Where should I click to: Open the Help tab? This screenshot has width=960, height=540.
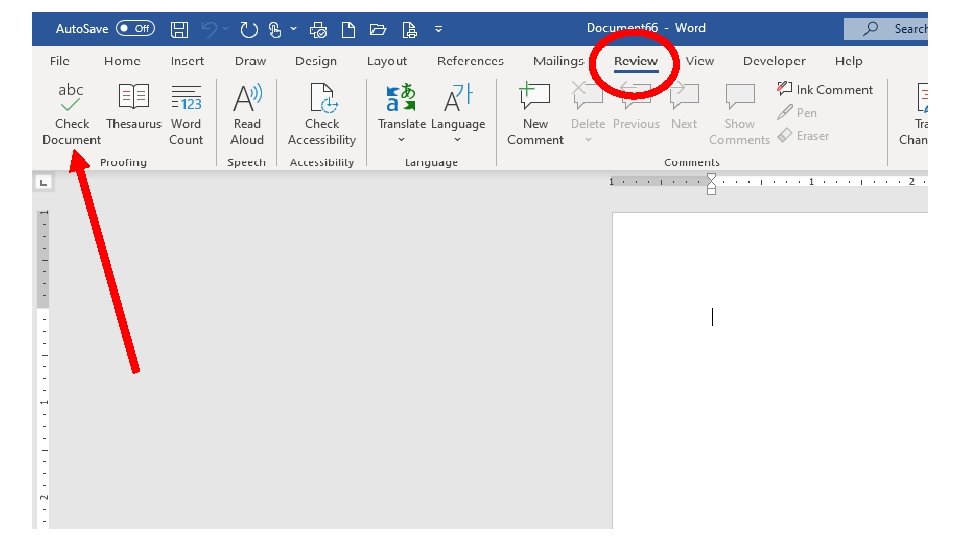coord(849,61)
